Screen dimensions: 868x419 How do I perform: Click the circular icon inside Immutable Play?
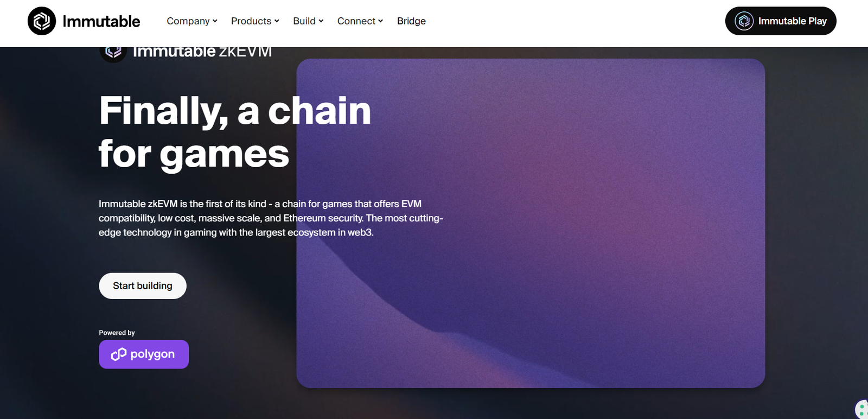(744, 21)
